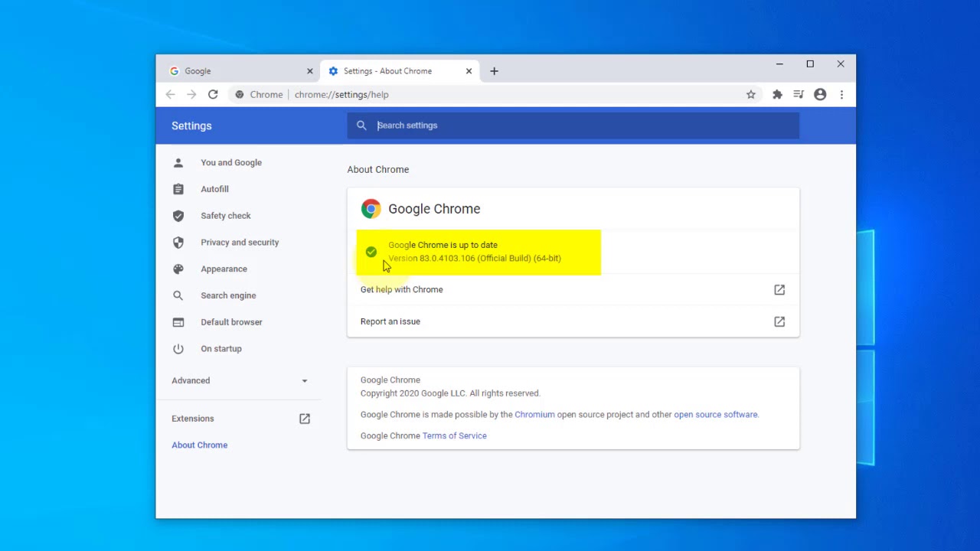Open the media control icon in toolbar

799,95
